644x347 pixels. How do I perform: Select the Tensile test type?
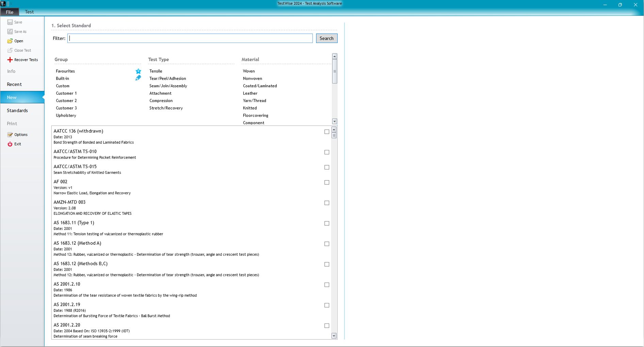(156, 71)
